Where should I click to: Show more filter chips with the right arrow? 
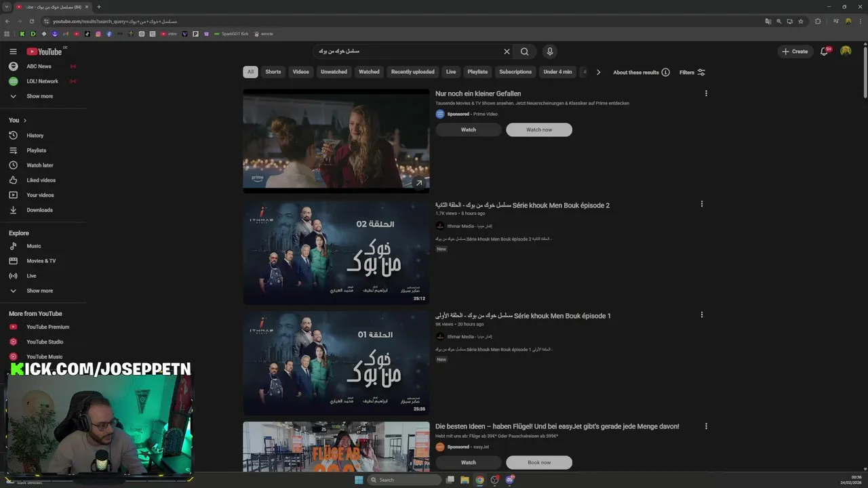pos(598,72)
